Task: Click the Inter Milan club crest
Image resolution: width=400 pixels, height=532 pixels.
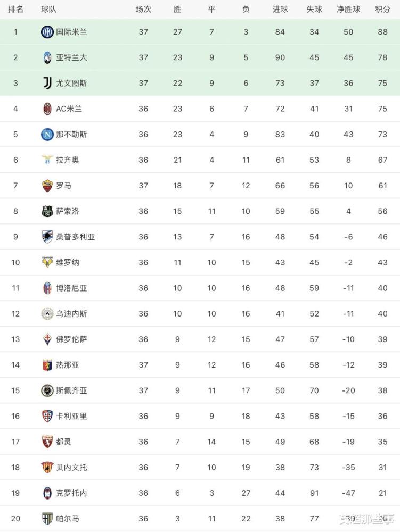Action: 47,32
